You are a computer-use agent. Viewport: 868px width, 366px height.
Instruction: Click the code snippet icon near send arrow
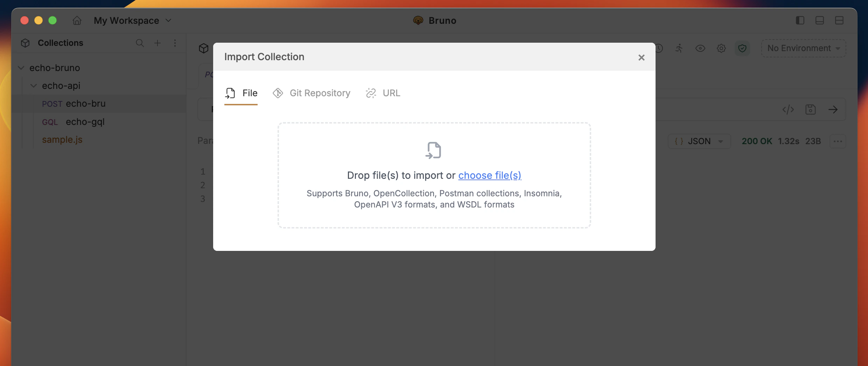pos(788,109)
